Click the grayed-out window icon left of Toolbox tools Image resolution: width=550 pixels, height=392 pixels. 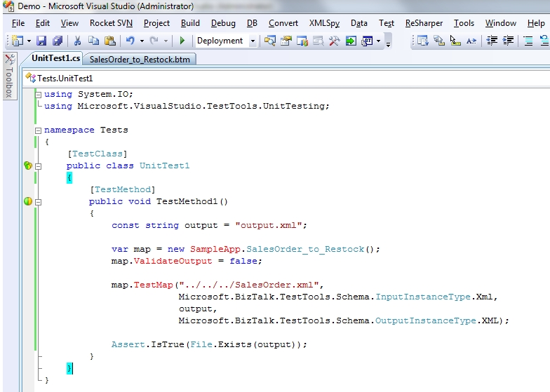click(x=318, y=41)
